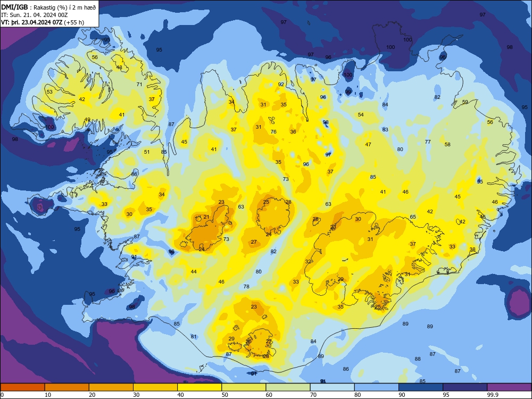Image resolution: width=532 pixels, height=399 pixels.
Task: Click the map value '83' in the northeast
Action: click(385, 129)
